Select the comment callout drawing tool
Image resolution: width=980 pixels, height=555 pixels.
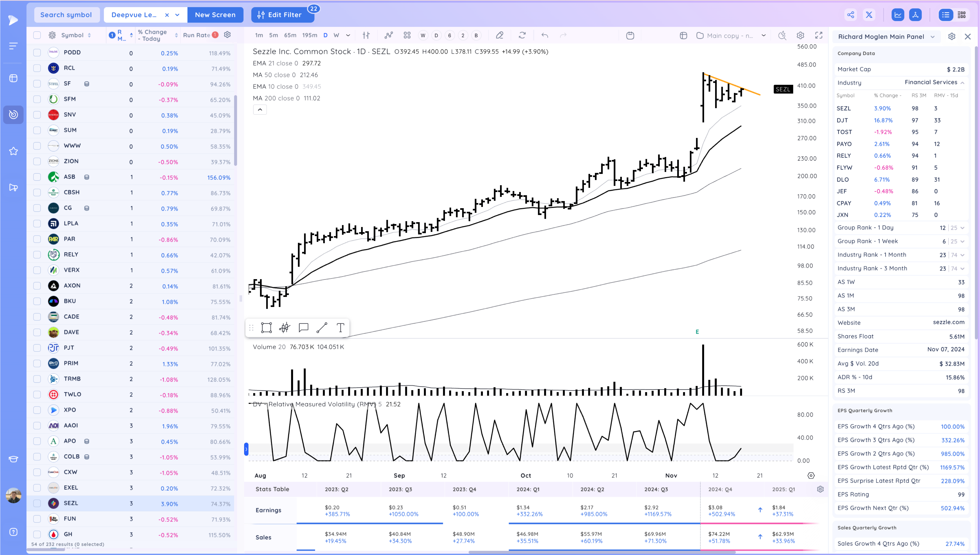(303, 327)
